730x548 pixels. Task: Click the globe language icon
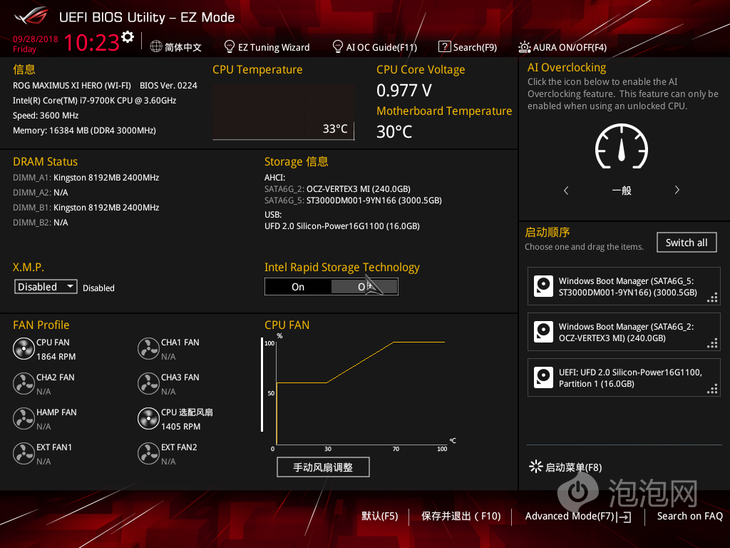[156, 47]
